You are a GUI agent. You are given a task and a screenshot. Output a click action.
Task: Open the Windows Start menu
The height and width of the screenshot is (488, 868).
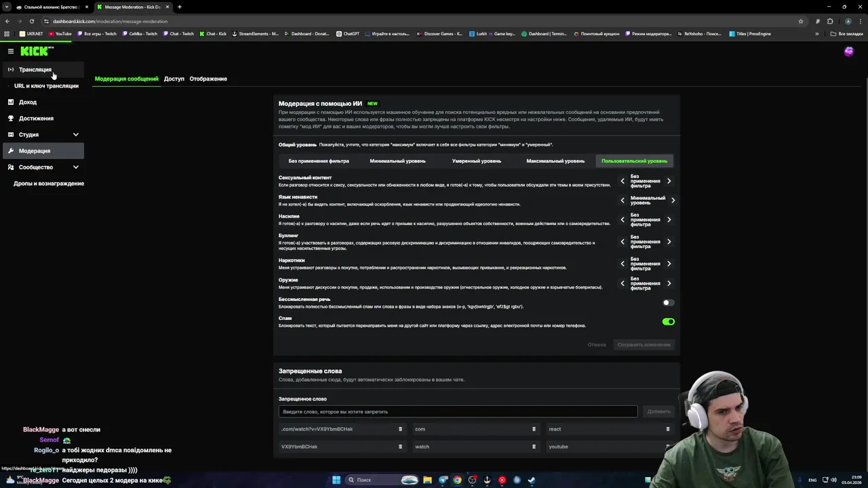[x=336, y=480]
